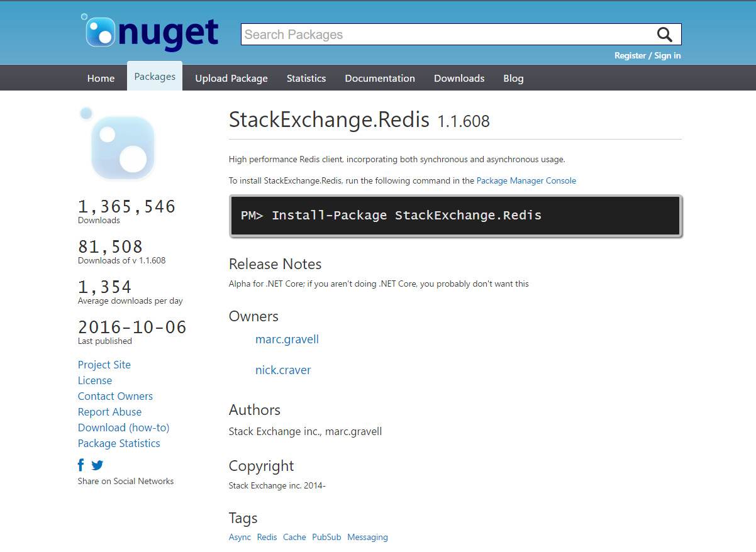Viewport: 756px width, 552px height.
Task: Open the Project Site link
Action: pyautogui.click(x=104, y=365)
